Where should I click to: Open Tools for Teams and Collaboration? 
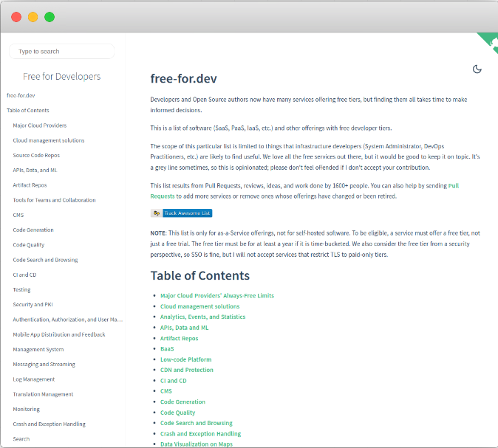(x=55, y=200)
